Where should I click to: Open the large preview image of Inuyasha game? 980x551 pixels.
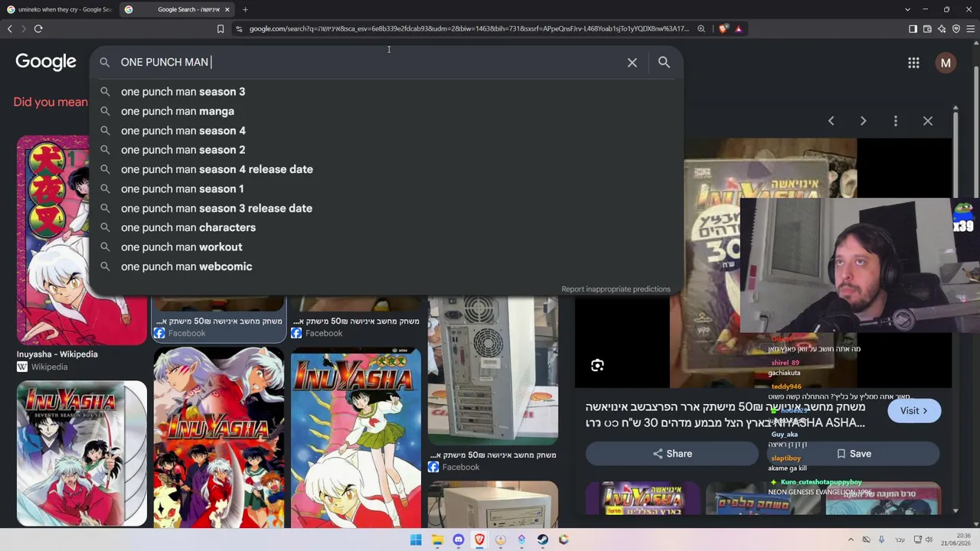(763, 263)
